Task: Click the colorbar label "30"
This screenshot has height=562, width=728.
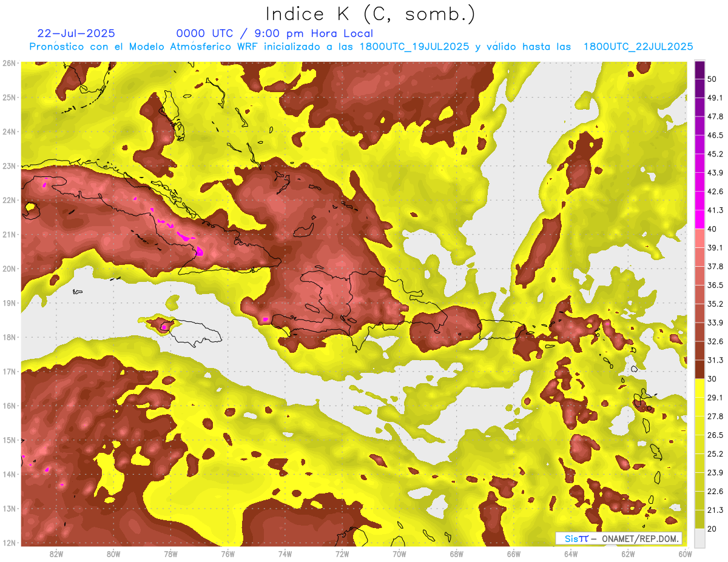Action: (x=712, y=378)
